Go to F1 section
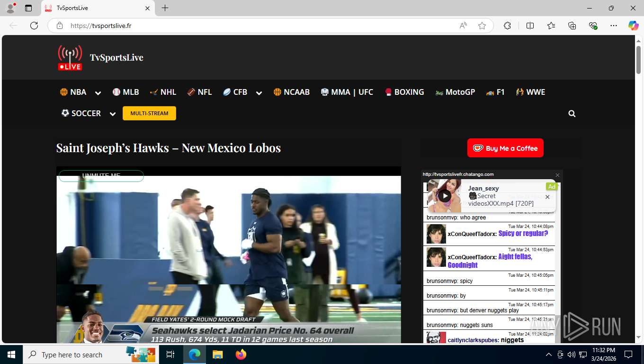 point(495,92)
